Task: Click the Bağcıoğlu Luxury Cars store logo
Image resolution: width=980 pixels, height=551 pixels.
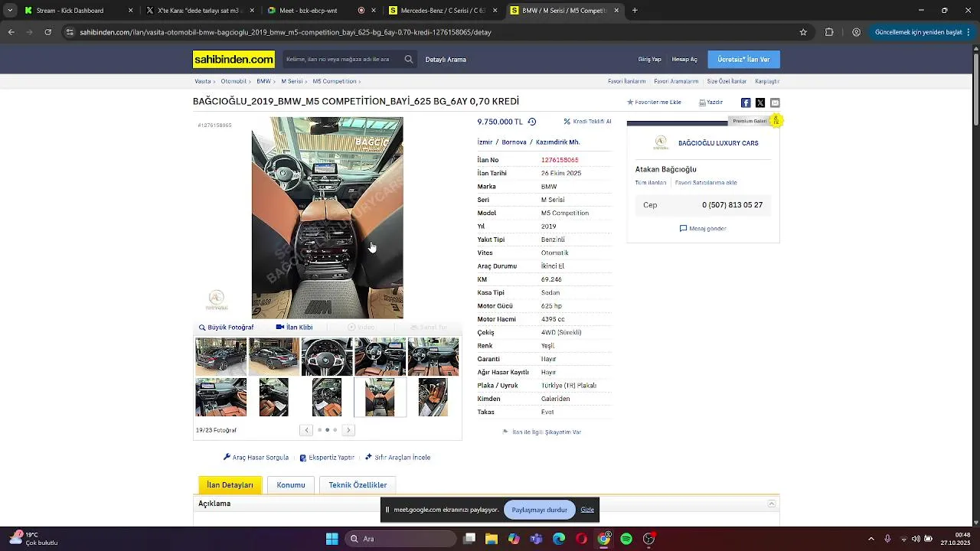Action: (x=660, y=143)
